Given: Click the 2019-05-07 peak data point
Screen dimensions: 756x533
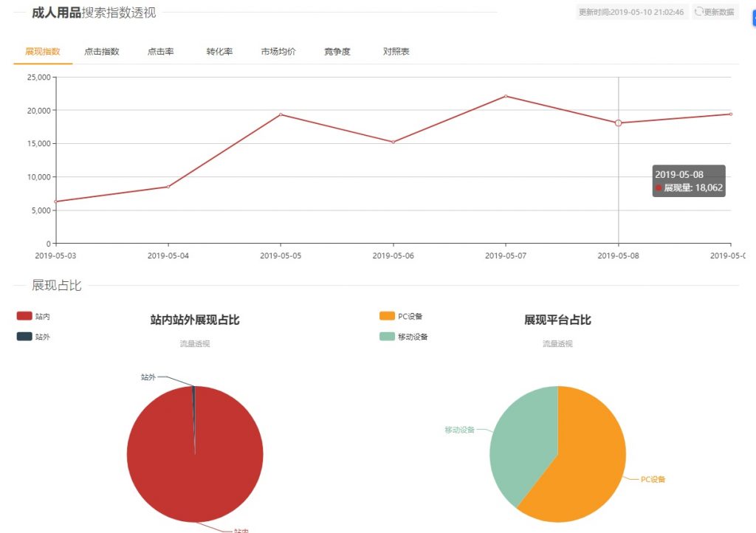Looking at the screenshot, I should pyautogui.click(x=506, y=97).
